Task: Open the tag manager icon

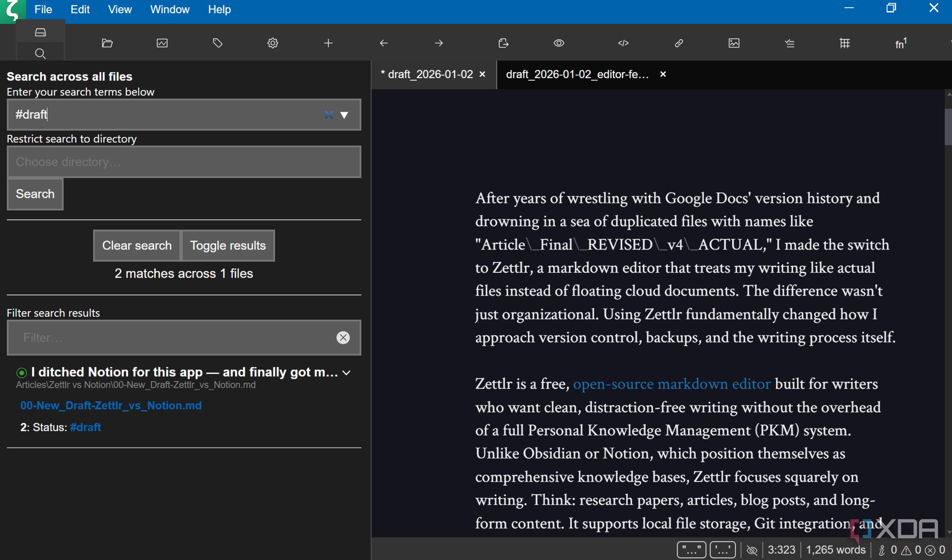Action: [217, 43]
